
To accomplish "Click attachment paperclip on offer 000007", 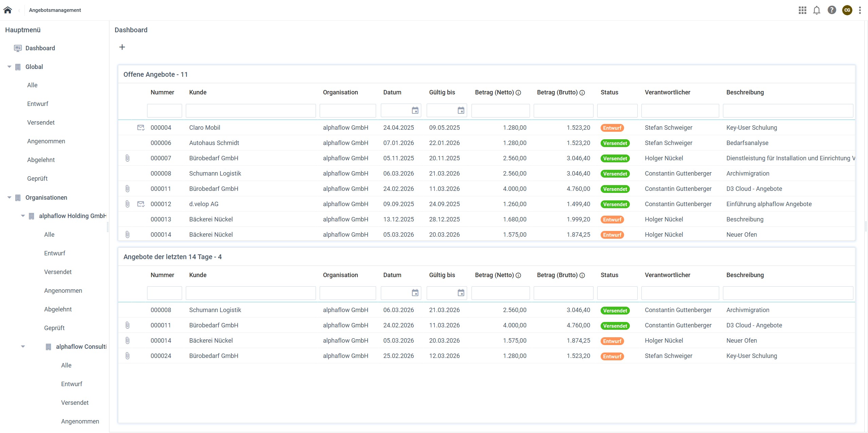I will coord(127,158).
